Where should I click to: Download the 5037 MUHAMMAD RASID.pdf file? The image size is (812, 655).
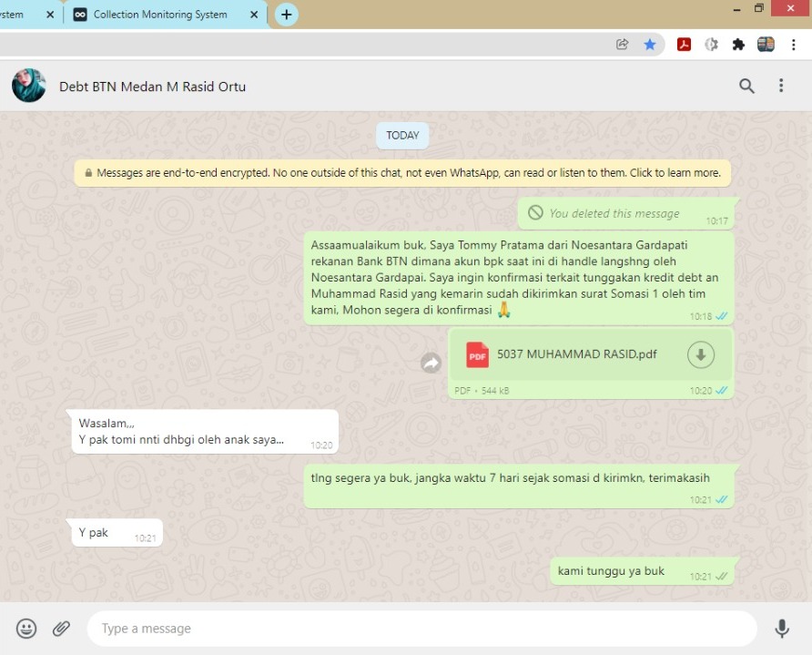coord(700,354)
